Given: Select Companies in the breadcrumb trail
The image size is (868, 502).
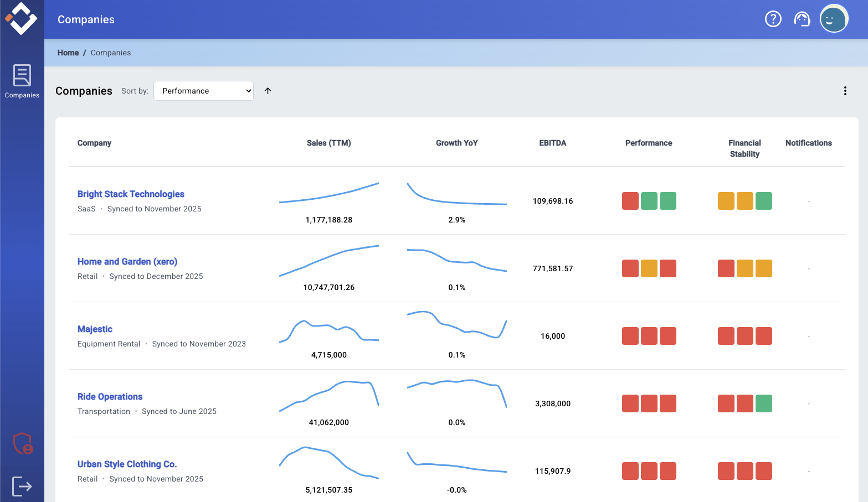Looking at the screenshot, I should point(110,52).
